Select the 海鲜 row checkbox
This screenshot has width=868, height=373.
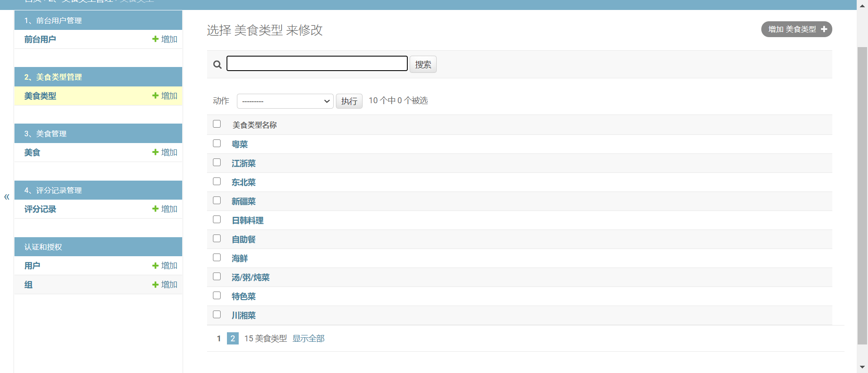pos(217,257)
